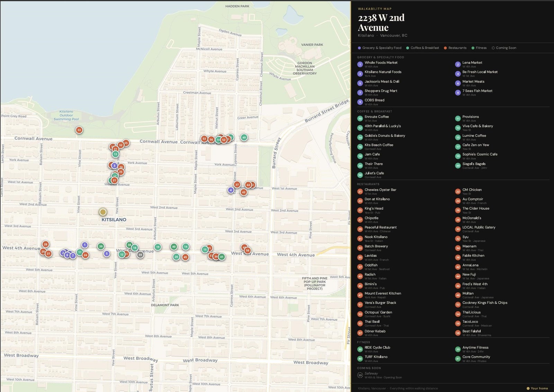554x392 pixels.
Task: Toggle the Grocery & Specialty Food legend filter
Action: [x=379, y=48]
